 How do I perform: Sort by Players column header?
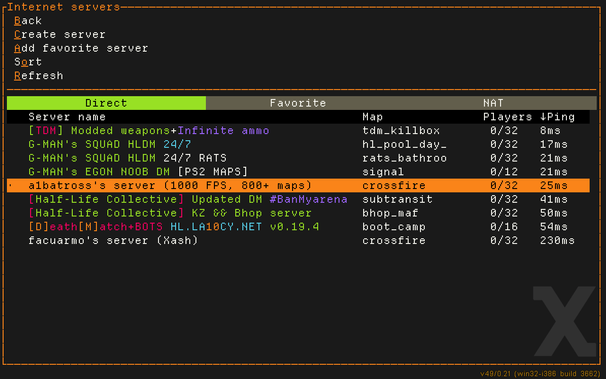tap(507, 117)
